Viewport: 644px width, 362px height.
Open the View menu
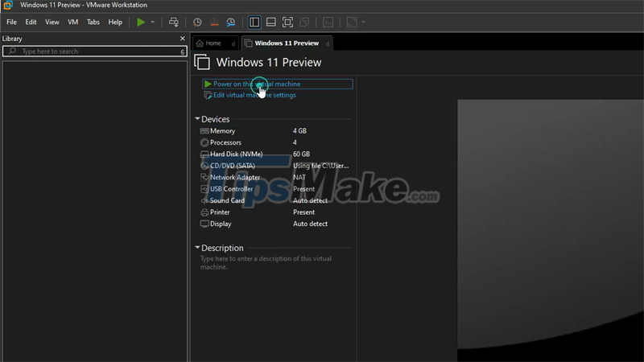click(x=52, y=23)
